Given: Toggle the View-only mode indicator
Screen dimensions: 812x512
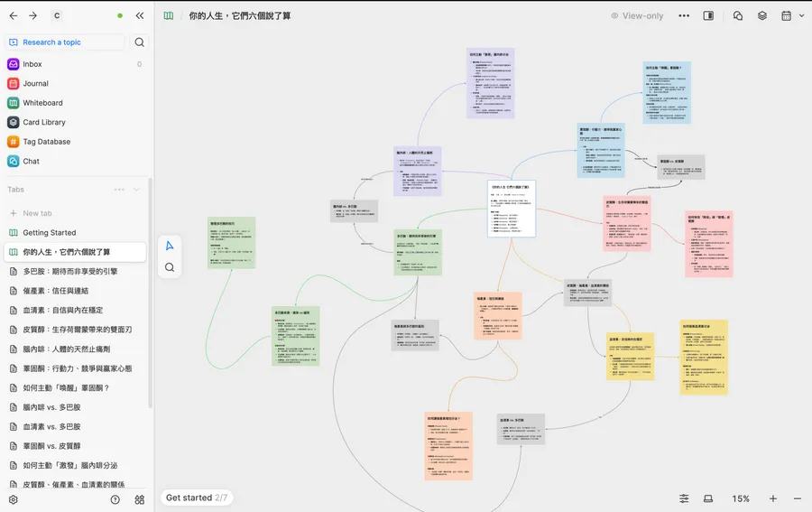Looking at the screenshot, I should (637, 16).
